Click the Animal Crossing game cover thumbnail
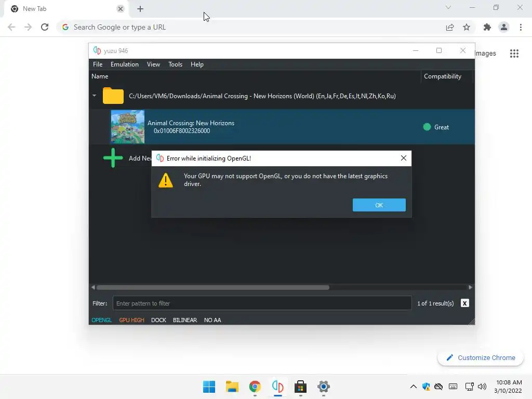Image resolution: width=532 pixels, height=399 pixels. pos(128,127)
